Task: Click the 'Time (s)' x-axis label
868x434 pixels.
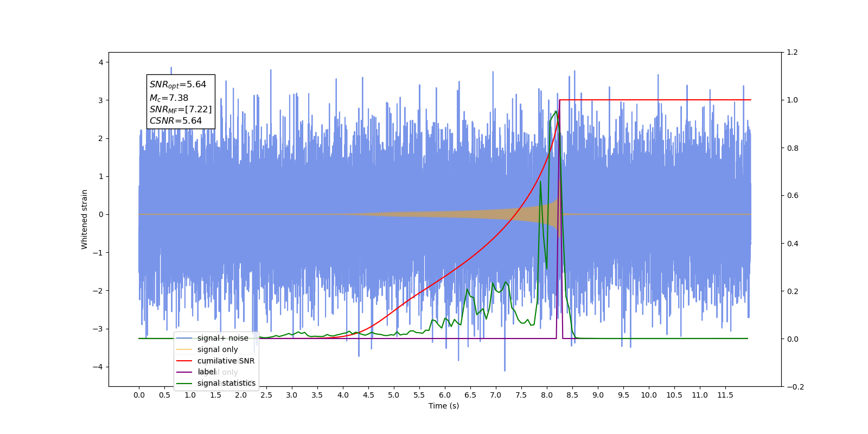Action: 444,406
